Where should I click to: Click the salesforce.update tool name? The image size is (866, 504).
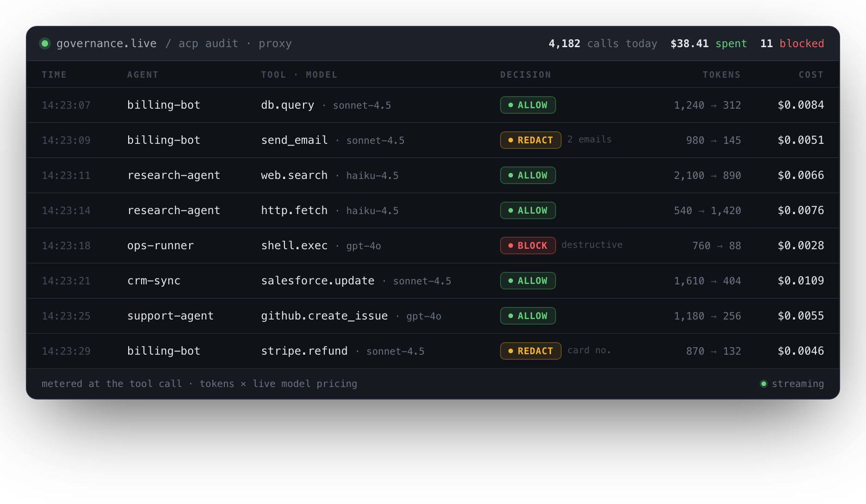[318, 281]
